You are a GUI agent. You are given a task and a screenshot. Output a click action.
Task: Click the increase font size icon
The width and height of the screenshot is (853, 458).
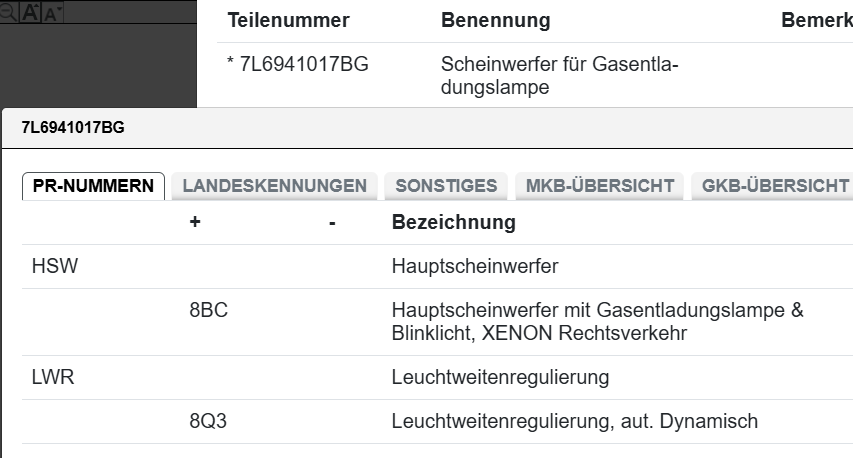[x=30, y=12]
